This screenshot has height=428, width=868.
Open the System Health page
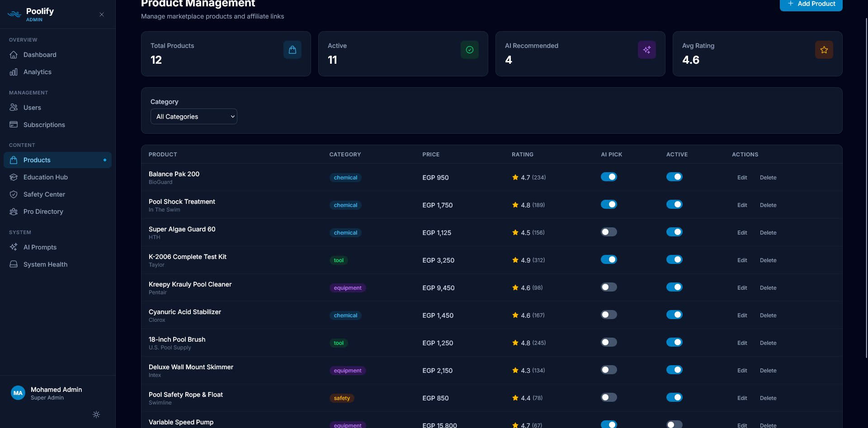coord(57,264)
